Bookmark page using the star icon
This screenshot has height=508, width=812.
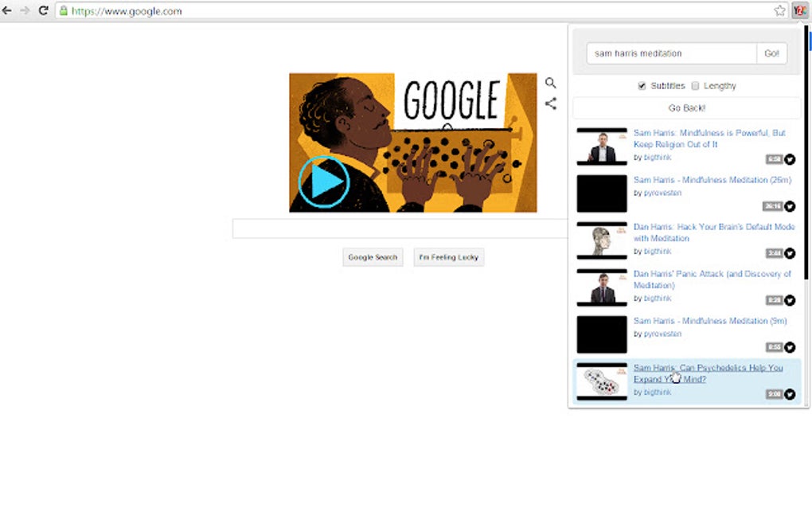coord(779,10)
